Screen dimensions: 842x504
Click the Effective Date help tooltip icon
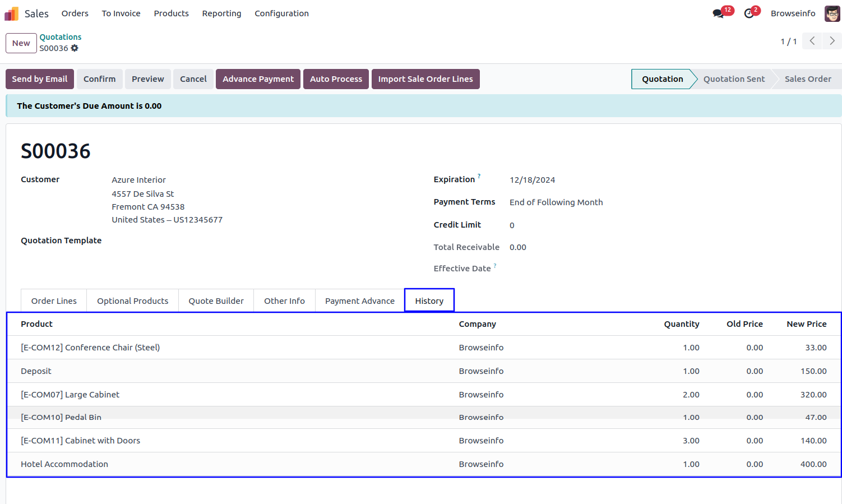[495, 266]
